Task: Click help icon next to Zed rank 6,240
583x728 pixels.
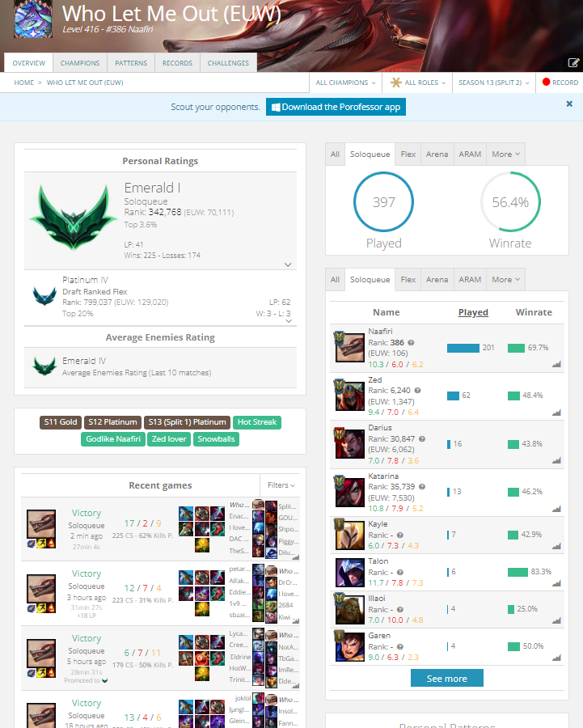Action: pyautogui.click(x=417, y=391)
